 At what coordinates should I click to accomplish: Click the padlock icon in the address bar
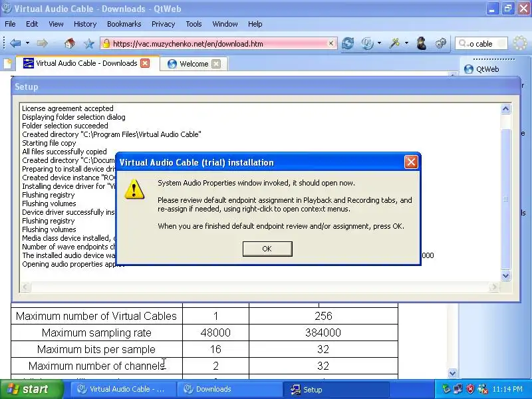coord(106,43)
